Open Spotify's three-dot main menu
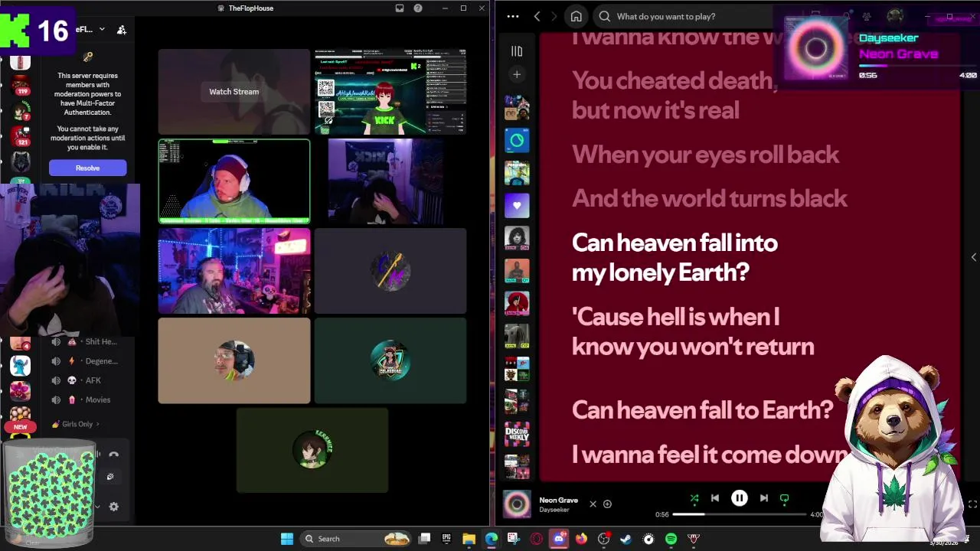This screenshot has height=551, width=980. pos(513,16)
